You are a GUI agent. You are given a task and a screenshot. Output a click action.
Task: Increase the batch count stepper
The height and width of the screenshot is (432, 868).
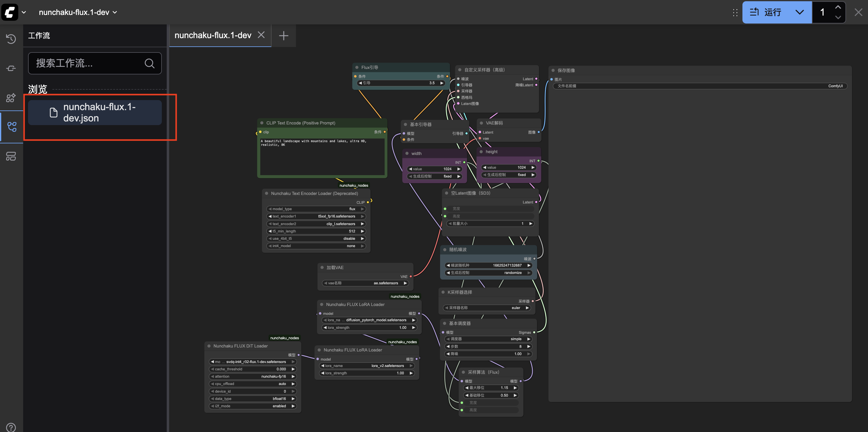(x=838, y=7)
